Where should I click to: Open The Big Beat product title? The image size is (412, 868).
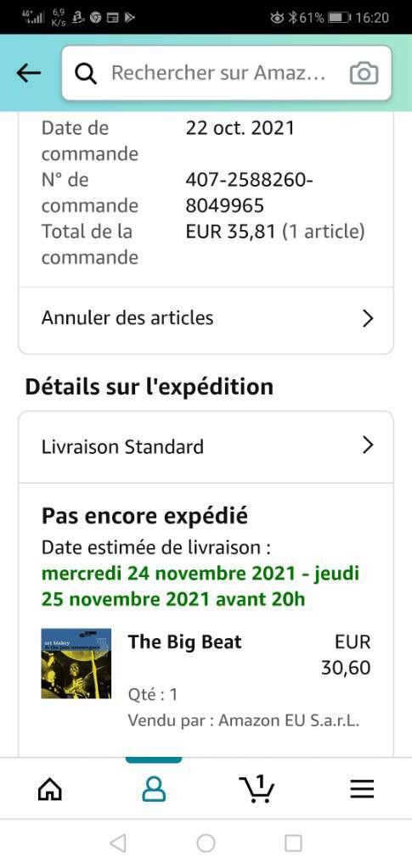point(184,642)
